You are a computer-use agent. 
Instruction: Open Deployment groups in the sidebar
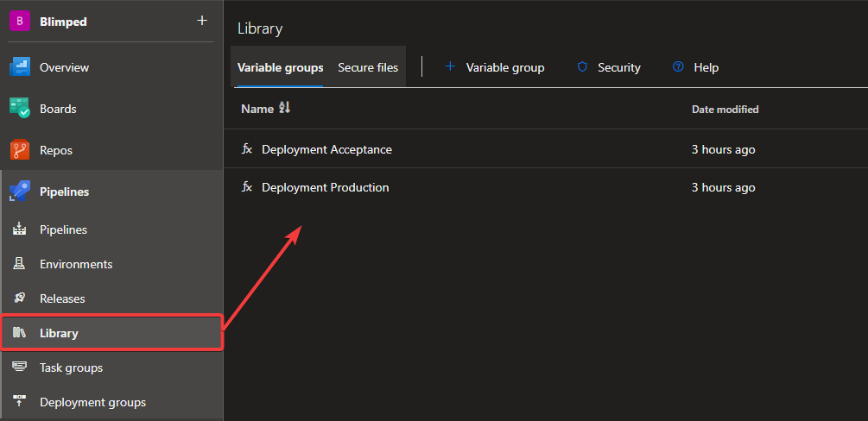tap(92, 402)
